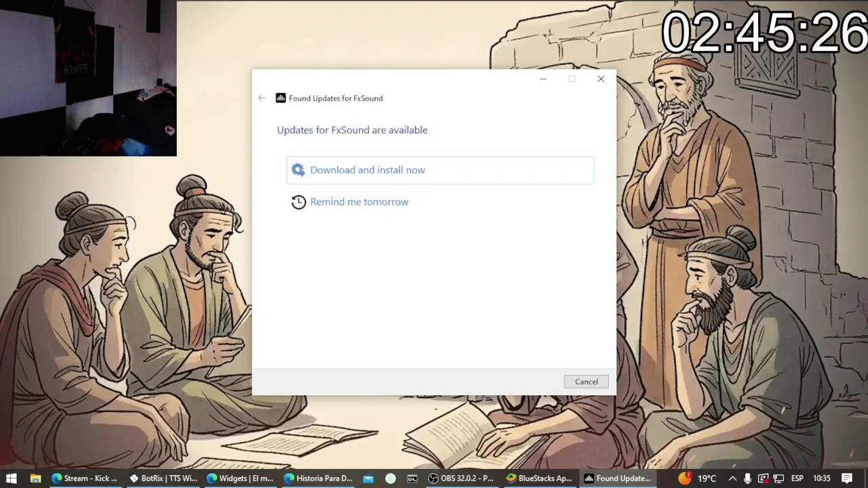Open File Explorer from taskbar
868x488 pixels.
coord(35,479)
